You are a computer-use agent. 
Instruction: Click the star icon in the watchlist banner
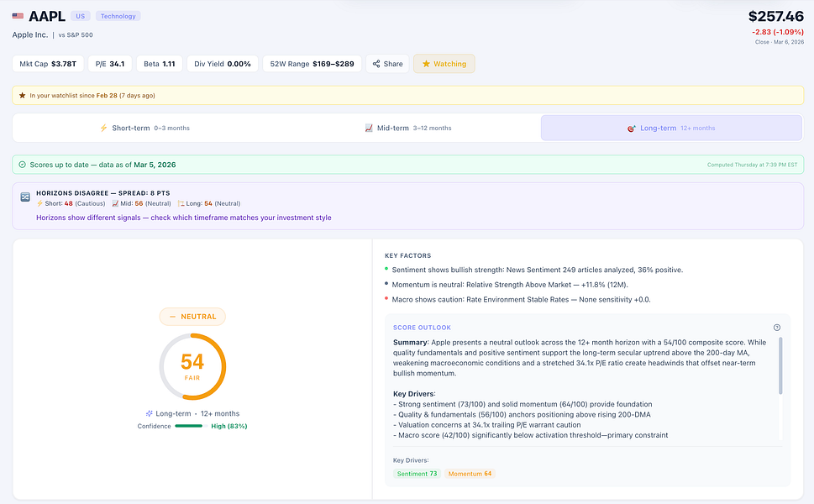point(23,96)
